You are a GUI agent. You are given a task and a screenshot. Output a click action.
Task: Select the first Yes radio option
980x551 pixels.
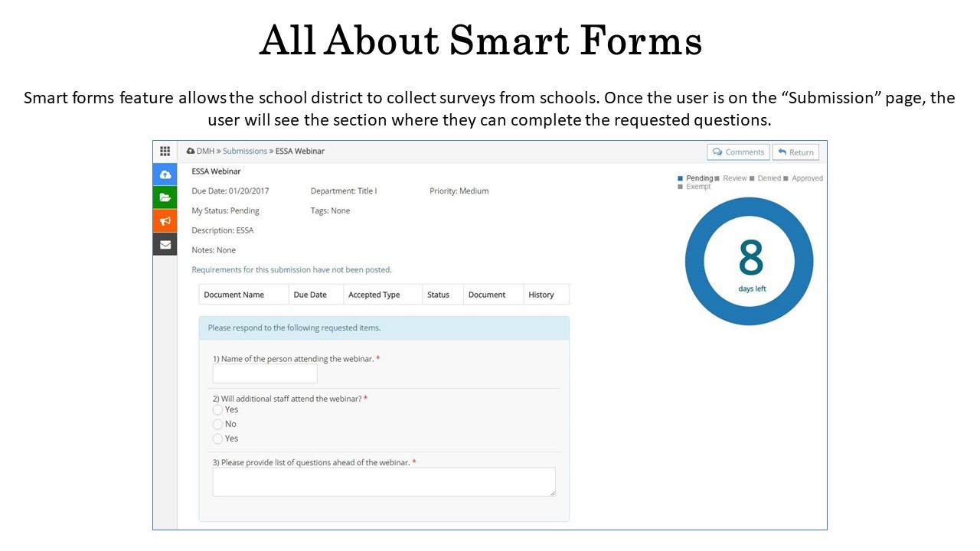tap(218, 410)
